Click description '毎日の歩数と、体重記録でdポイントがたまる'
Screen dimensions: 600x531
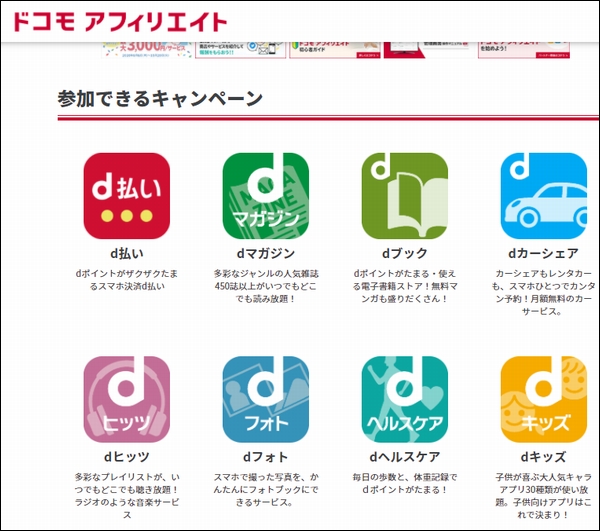(x=404, y=483)
